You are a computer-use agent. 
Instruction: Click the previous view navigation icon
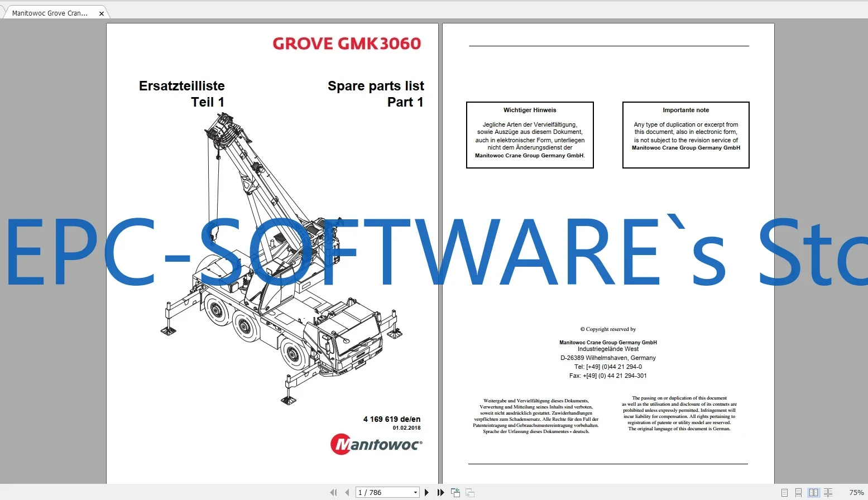(x=455, y=492)
